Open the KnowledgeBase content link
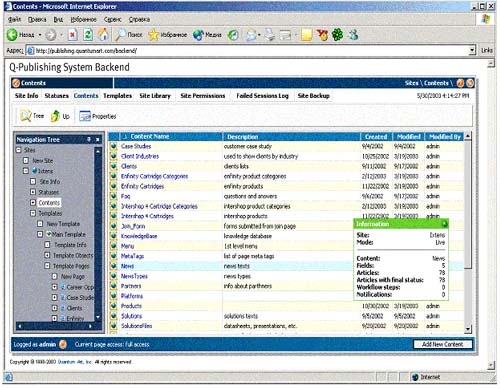This screenshot has height=389, width=500. [x=139, y=236]
